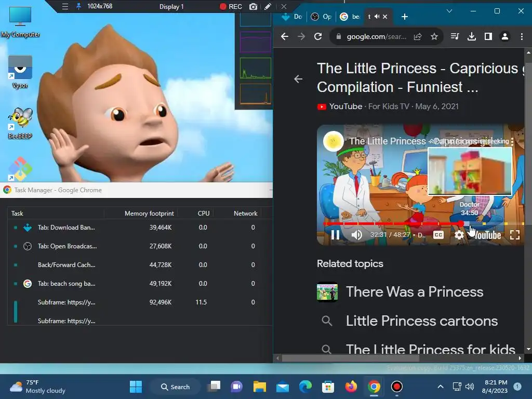The width and height of the screenshot is (532, 399).
Task: Sort by Memory footprint column
Action: coord(149,214)
